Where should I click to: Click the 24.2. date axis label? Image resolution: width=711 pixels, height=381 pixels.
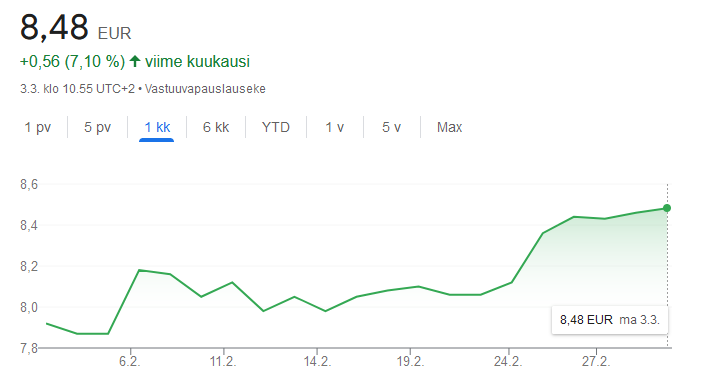[508, 361]
